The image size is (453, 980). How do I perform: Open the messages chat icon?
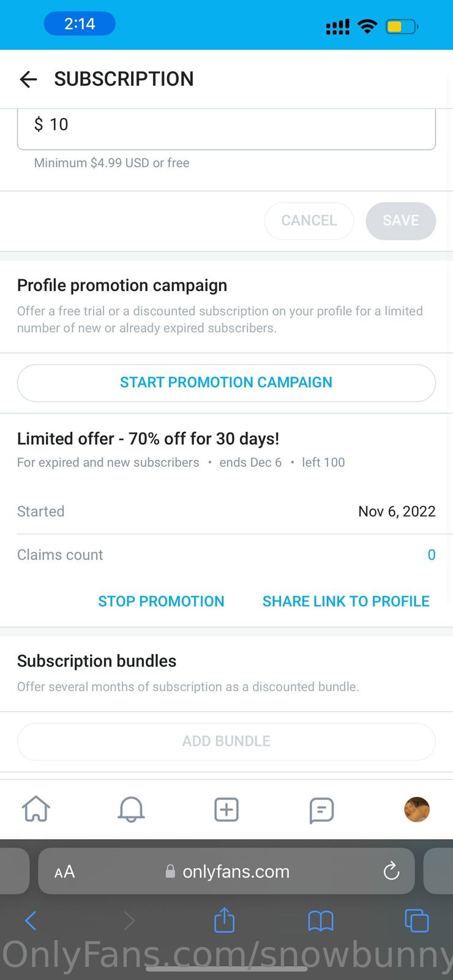(321, 810)
